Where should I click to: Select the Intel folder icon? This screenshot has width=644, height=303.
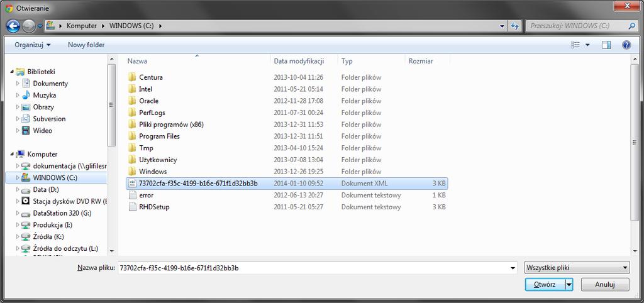pyautogui.click(x=132, y=89)
